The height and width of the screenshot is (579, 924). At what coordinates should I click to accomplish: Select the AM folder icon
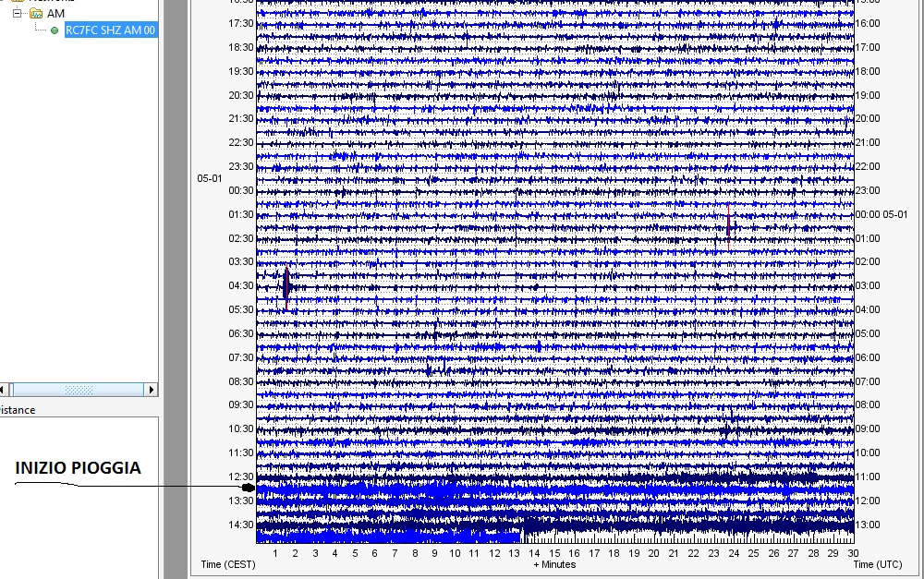point(36,13)
